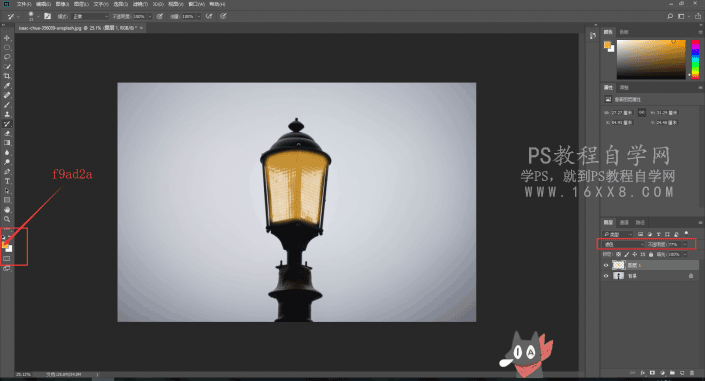The width and height of the screenshot is (705, 381).
Task: Select the History Brush tool
Action: pyautogui.click(x=7, y=124)
